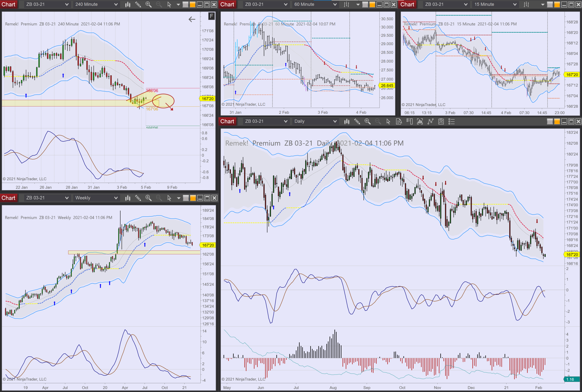Toggle gray interval link on Daily chart
Image resolution: width=582 pixels, height=392 pixels.
(550, 122)
